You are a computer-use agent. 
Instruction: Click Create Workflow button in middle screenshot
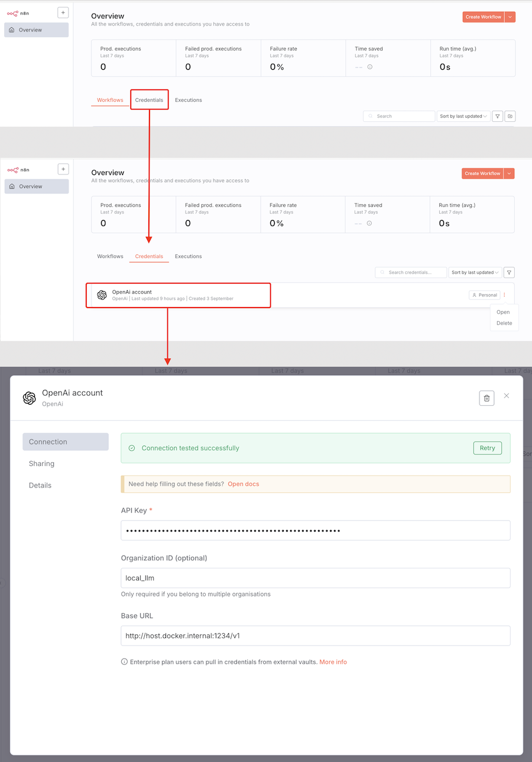[x=482, y=173]
